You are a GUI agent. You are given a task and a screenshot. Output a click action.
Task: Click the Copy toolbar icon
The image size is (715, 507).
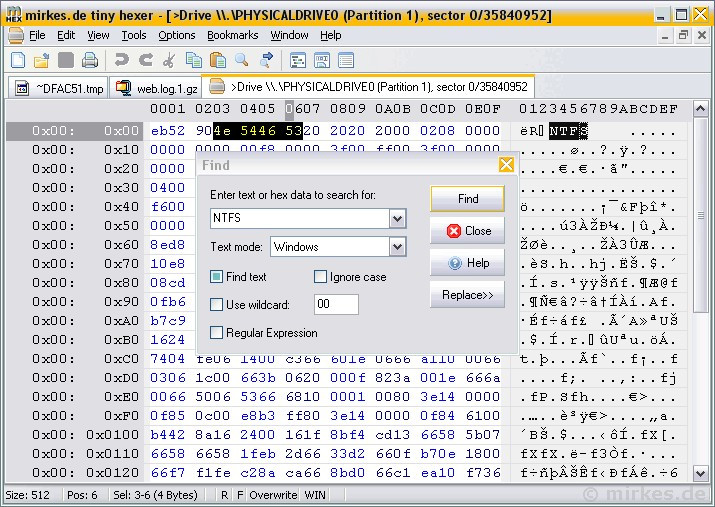tap(193, 61)
